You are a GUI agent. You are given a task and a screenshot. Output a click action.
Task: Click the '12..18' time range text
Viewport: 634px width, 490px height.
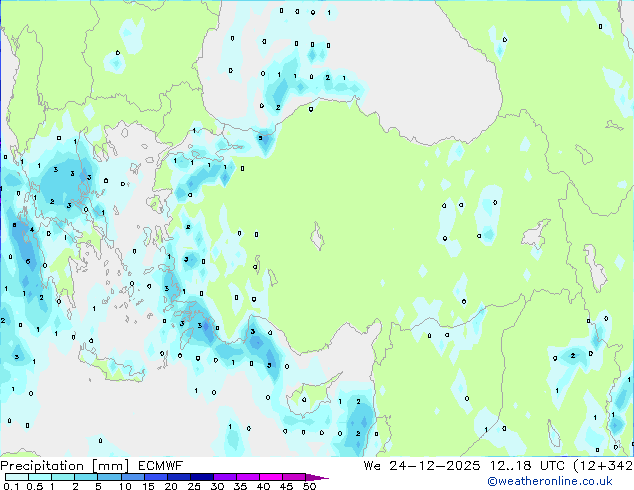click(x=510, y=466)
